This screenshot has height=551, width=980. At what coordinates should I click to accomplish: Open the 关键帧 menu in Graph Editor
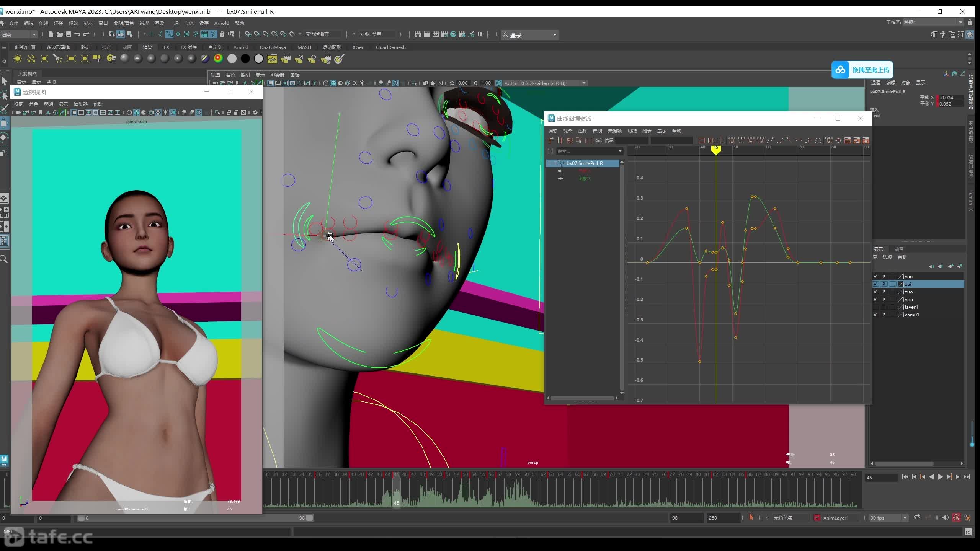pos(615,130)
